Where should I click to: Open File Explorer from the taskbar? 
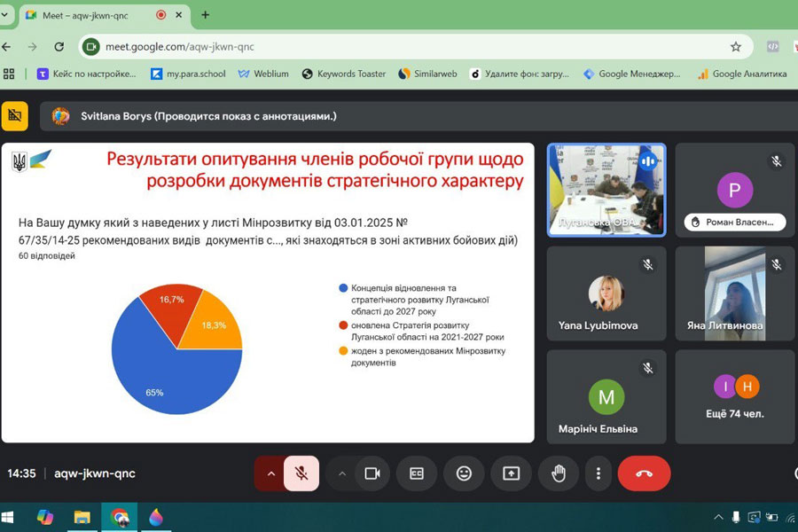click(x=82, y=518)
